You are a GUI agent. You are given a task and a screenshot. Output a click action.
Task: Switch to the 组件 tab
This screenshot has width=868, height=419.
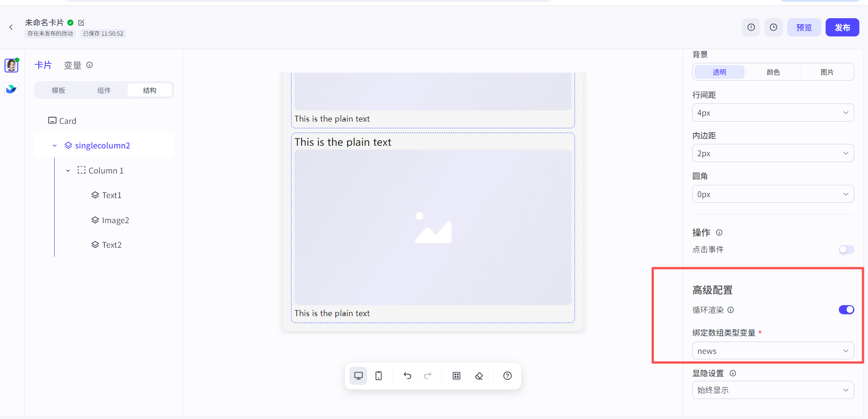pos(104,90)
